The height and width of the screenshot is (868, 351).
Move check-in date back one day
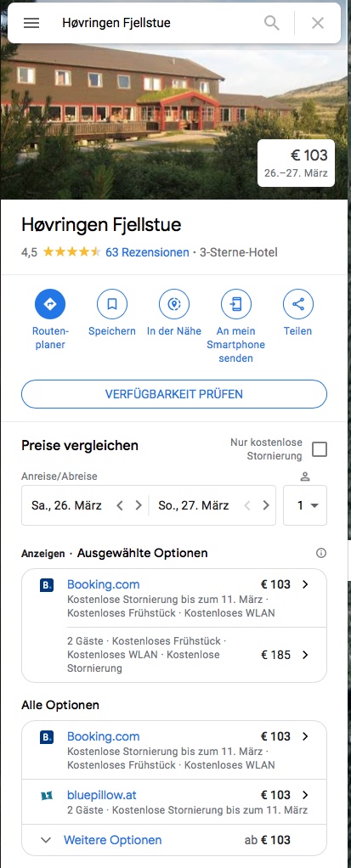(x=120, y=505)
